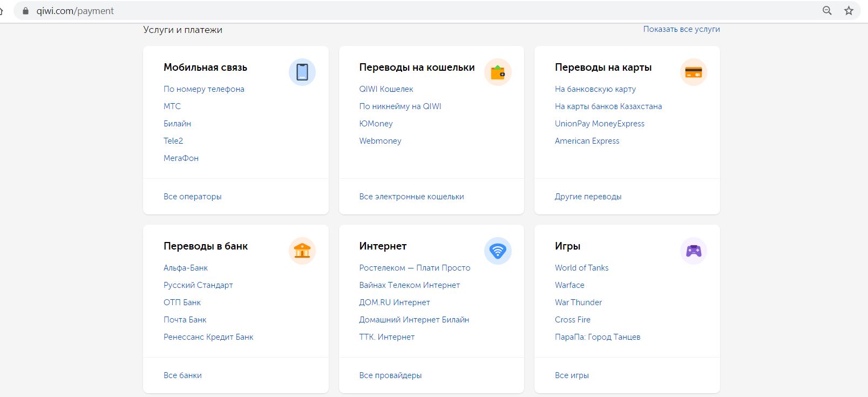Select Tele2 mobile operator

(x=173, y=141)
